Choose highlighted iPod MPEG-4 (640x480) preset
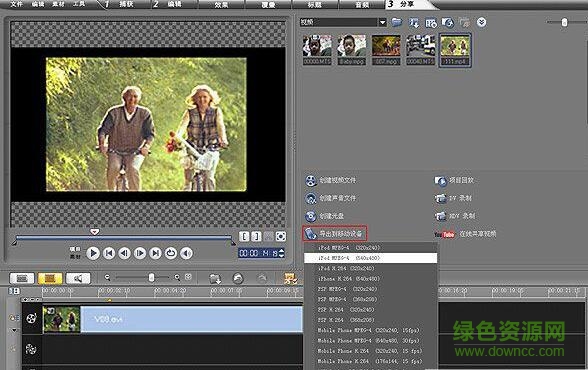The image size is (588, 370). coord(370,258)
